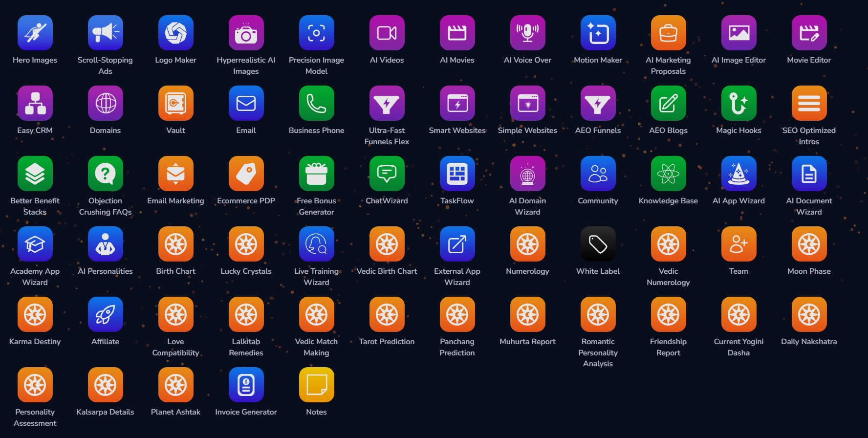Open the Invoice Generator icon
Image resolution: width=868 pixels, height=438 pixels.
tap(246, 385)
